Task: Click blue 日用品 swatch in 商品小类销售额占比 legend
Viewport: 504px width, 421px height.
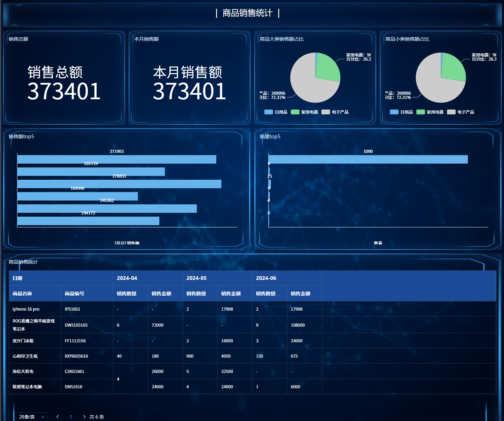Action: tap(394, 112)
